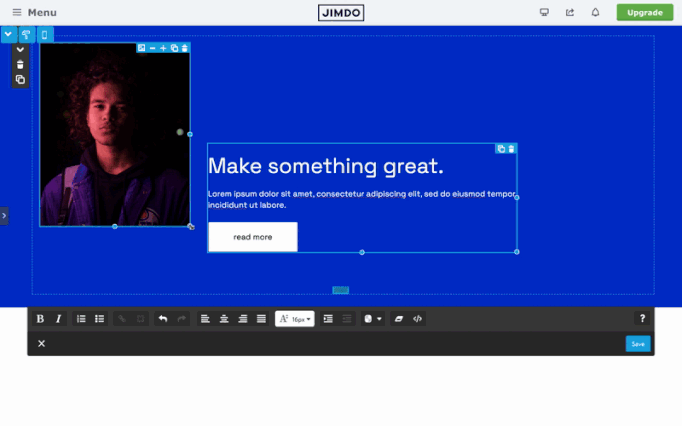The width and height of the screenshot is (682, 426).
Task: Insert a numbered list
Action: tap(81, 319)
